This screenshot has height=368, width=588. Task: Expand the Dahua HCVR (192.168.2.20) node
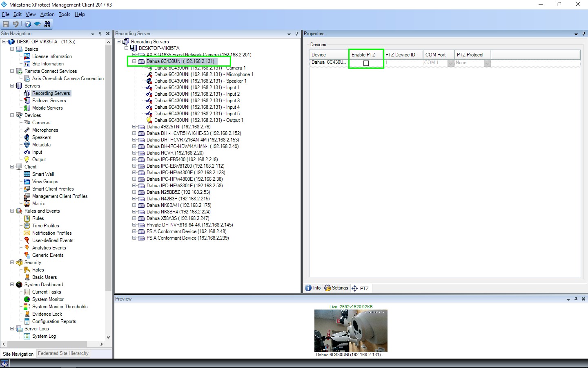(134, 153)
